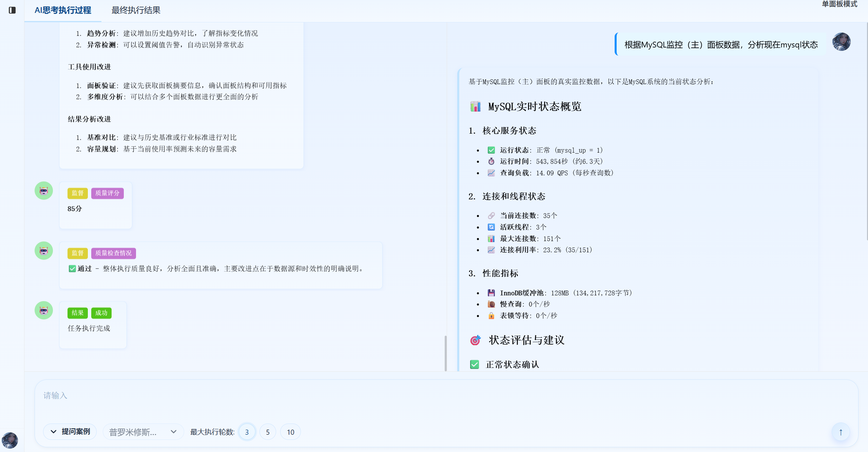This screenshot has width=868, height=452.
Task: Select 5 as max execution rounds
Action: (x=268, y=432)
